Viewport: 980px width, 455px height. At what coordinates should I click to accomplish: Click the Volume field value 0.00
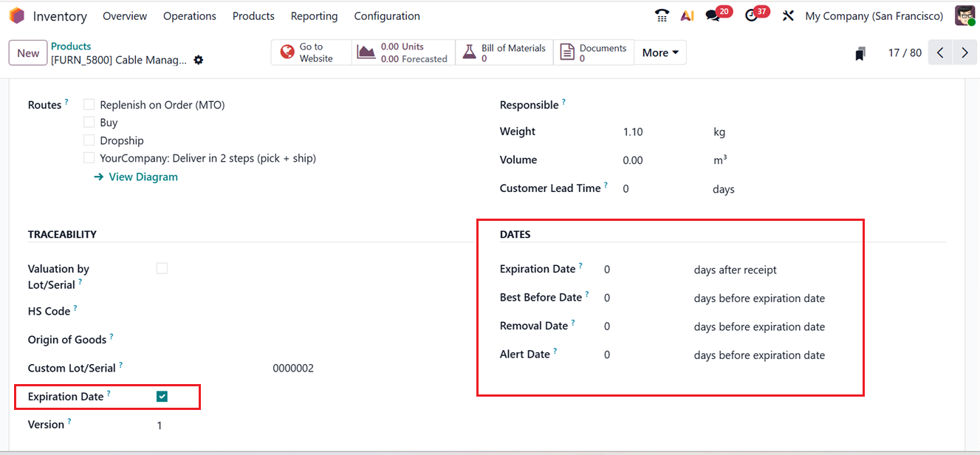coord(633,160)
